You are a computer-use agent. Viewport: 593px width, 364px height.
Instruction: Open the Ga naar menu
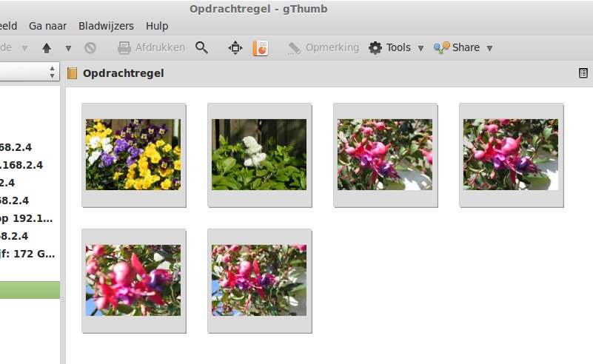coord(47,26)
